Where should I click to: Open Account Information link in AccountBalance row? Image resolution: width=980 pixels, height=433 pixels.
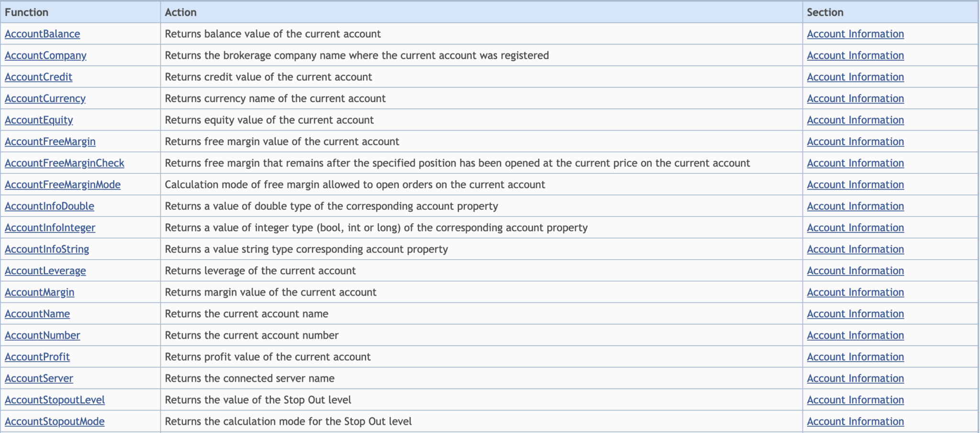[855, 34]
